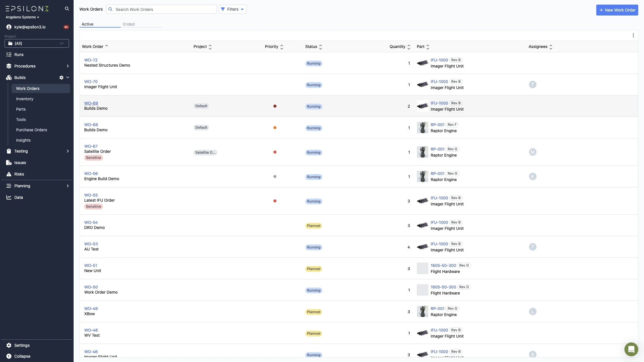Open Risks from the sidebar
Image resolution: width=644 pixels, height=362 pixels.
tap(19, 174)
